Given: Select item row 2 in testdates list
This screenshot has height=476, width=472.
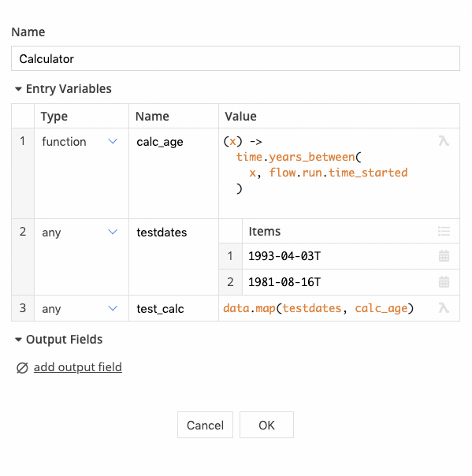Looking at the screenshot, I should click(230, 282).
